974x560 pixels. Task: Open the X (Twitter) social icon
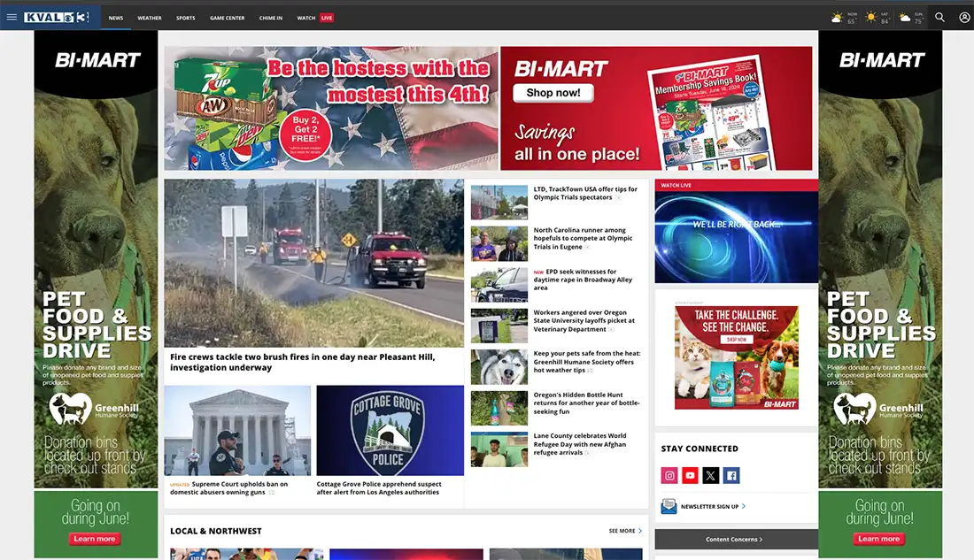coord(711,476)
